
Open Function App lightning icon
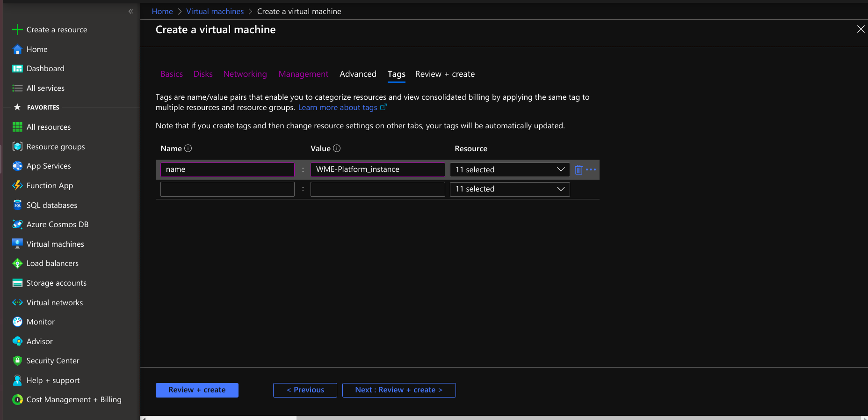[x=17, y=185]
